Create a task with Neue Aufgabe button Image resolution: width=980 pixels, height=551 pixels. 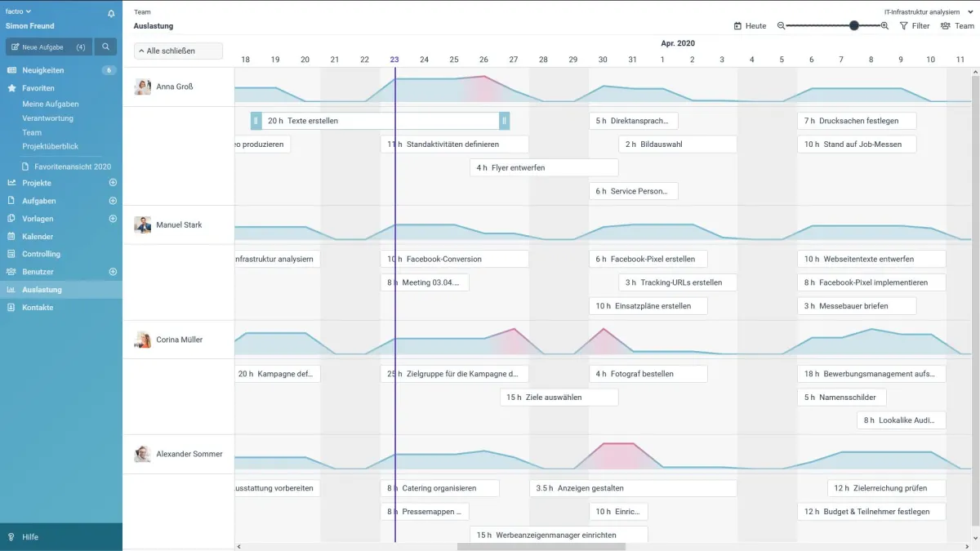[47, 47]
